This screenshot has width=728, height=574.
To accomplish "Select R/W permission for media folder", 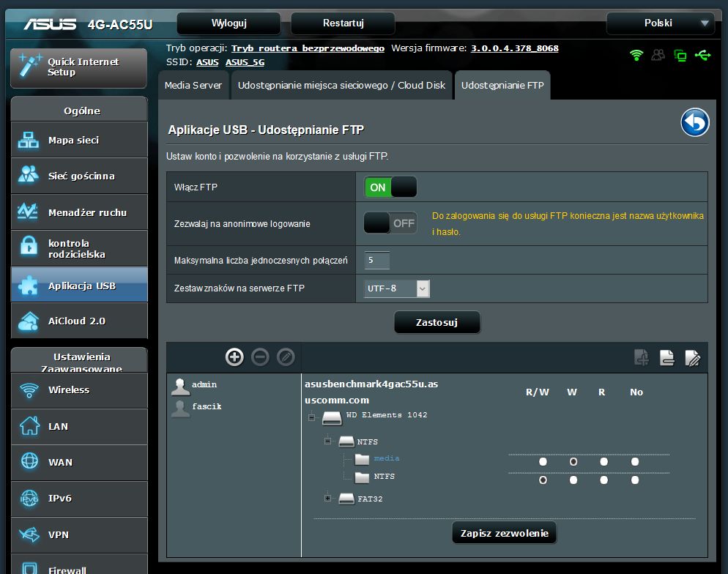I will pos(543,462).
